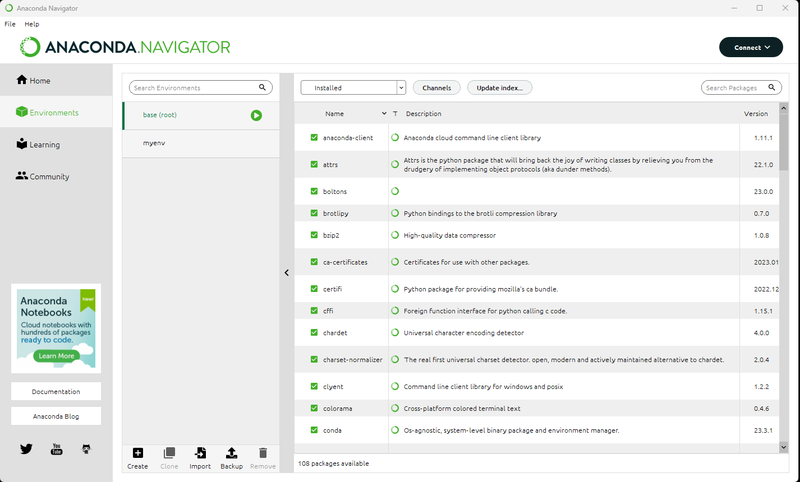Click the type icon for boltons
This screenshot has width=800, height=482.
click(395, 191)
